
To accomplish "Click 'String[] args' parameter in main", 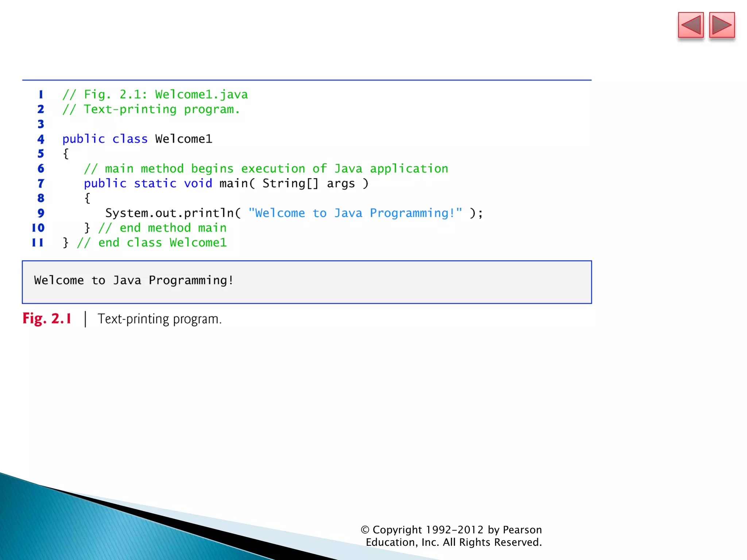I will point(308,183).
